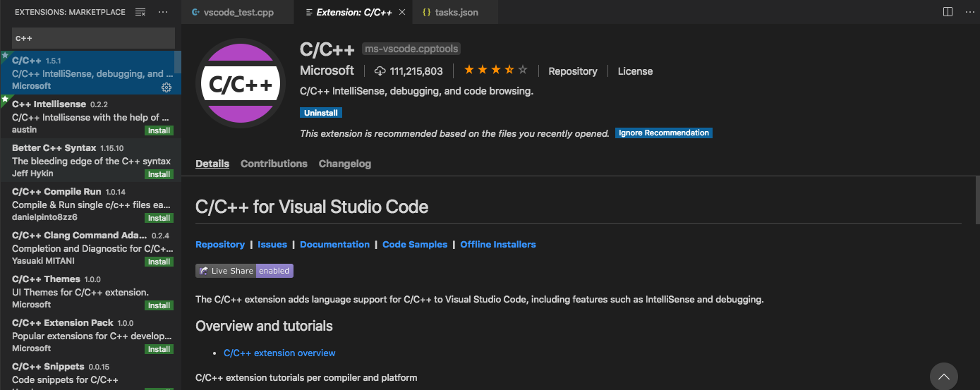This screenshot has width=980, height=390.
Task: Install the C/C++ Extension Pack
Action: point(159,349)
